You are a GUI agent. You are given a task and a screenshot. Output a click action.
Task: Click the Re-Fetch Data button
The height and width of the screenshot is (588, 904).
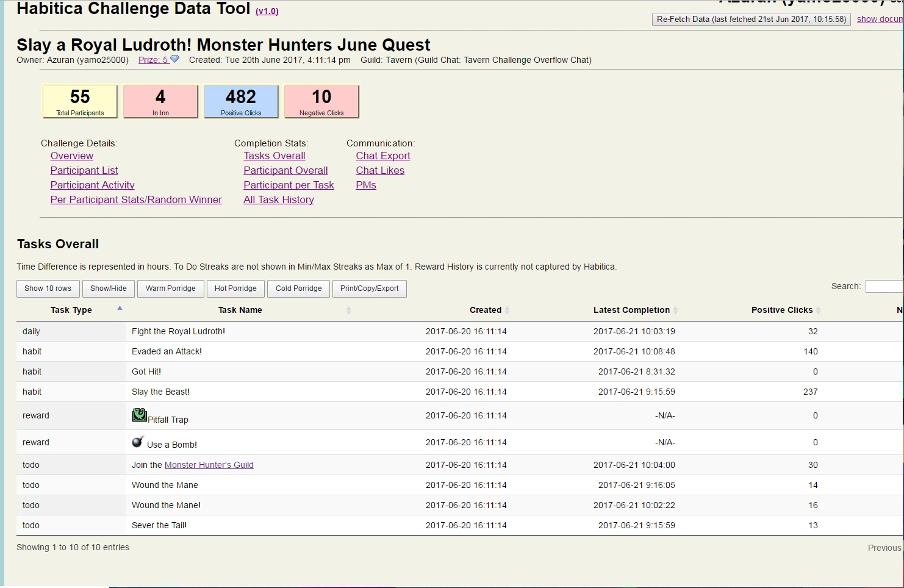coord(752,19)
